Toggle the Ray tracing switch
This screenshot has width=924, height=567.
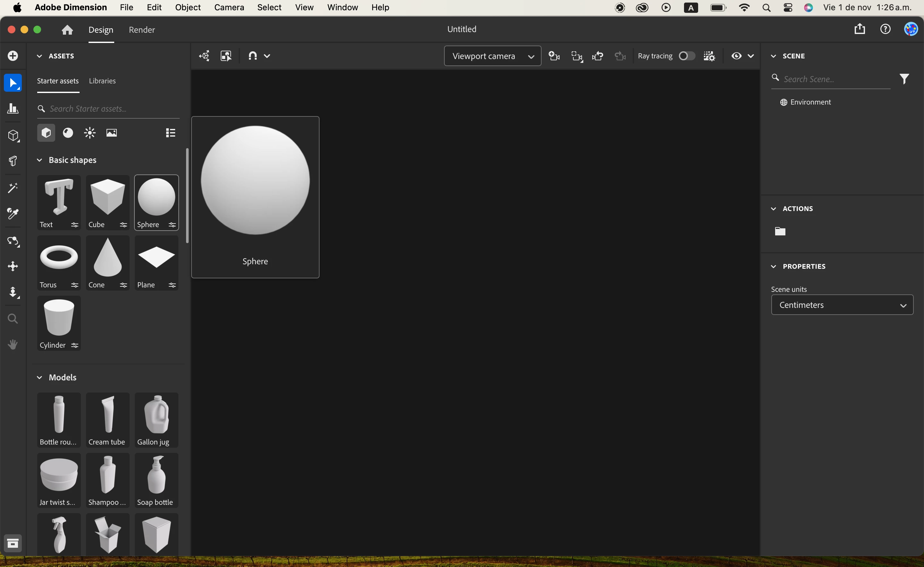point(687,56)
